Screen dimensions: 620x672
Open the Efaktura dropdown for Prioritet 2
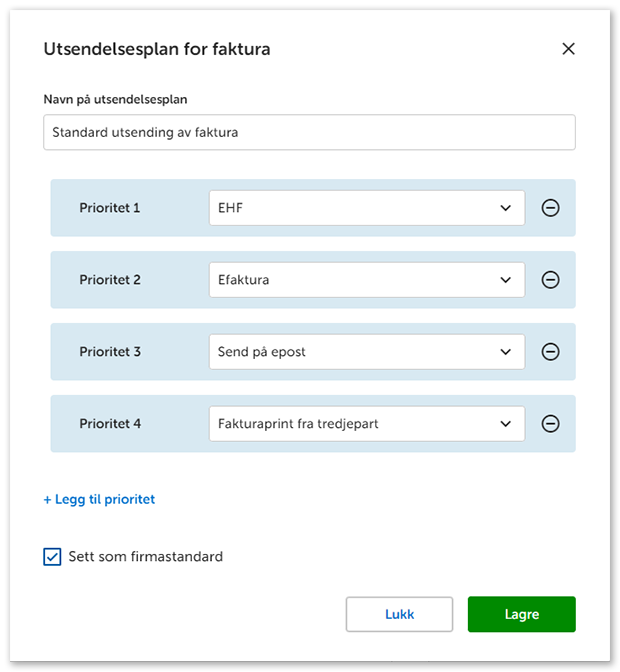366,280
